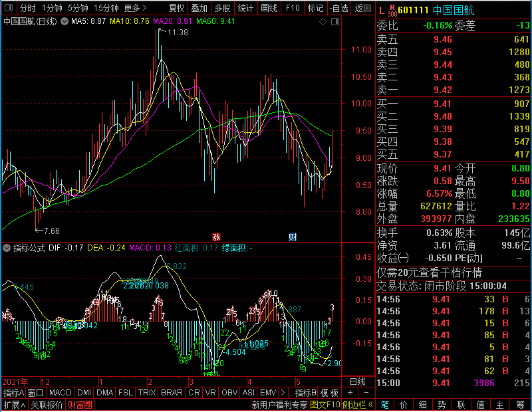This screenshot has width=532, height=412.
Task: Click the L icon beside stock code
Action: click(x=382, y=11)
